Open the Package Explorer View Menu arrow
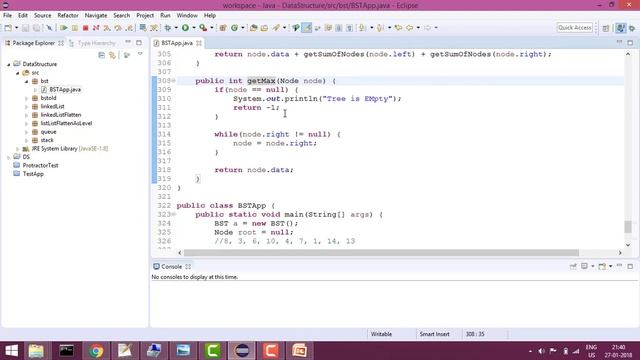The image size is (640, 360). pyautogui.click(x=140, y=54)
